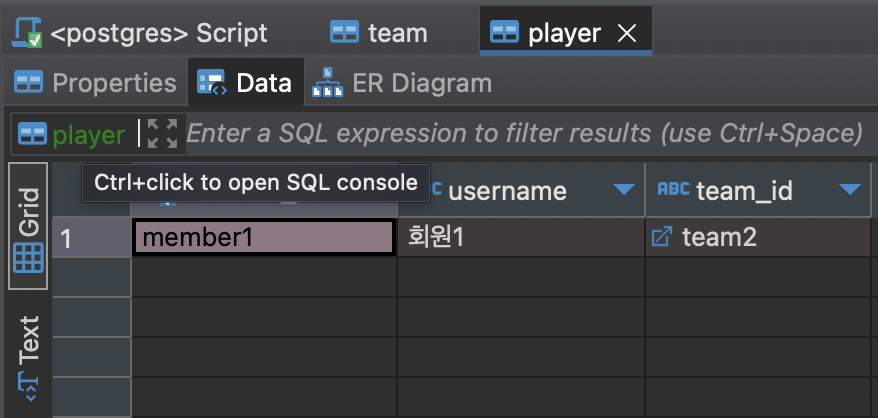
Task: Click the filter panel expand arrows icon
Action: tap(162, 134)
